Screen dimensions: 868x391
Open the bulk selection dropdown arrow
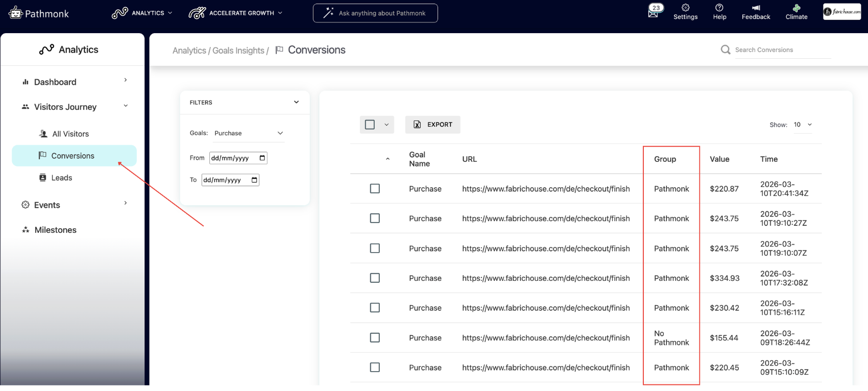tap(387, 125)
